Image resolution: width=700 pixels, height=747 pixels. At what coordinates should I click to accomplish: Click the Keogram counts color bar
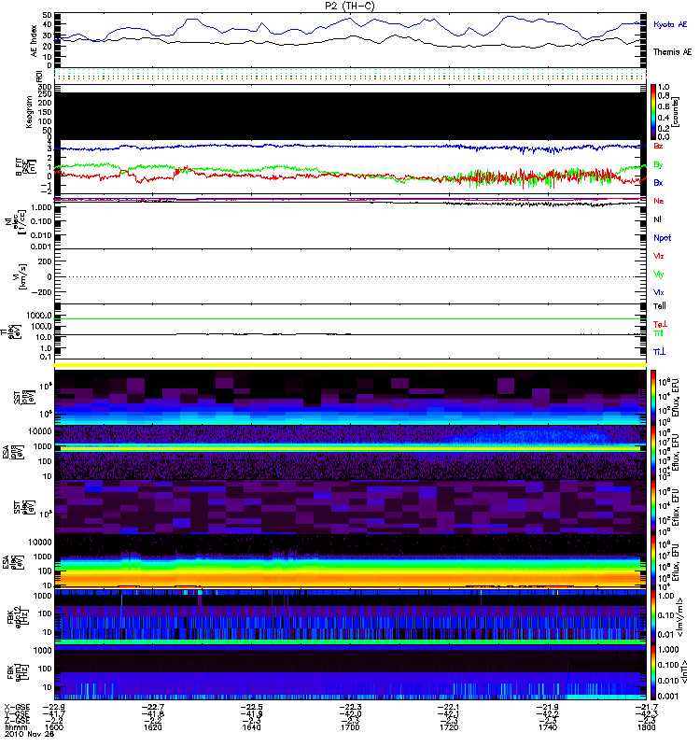click(x=653, y=112)
